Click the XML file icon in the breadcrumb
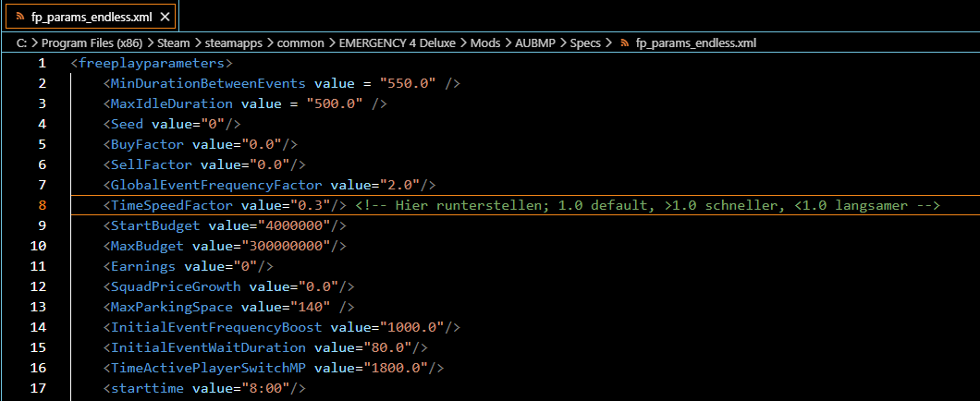The width and height of the screenshot is (980, 401). pos(624,43)
